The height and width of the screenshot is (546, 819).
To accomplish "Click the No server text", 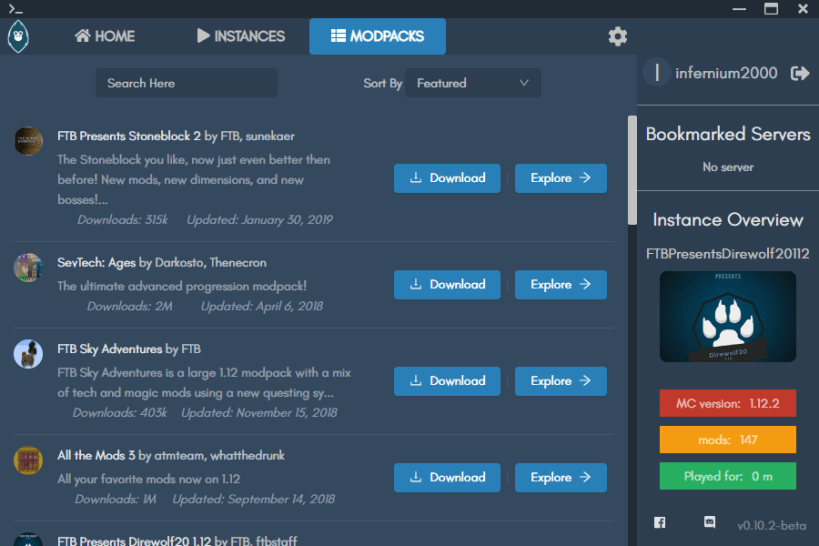I will pyautogui.click(x=728, y=167).
